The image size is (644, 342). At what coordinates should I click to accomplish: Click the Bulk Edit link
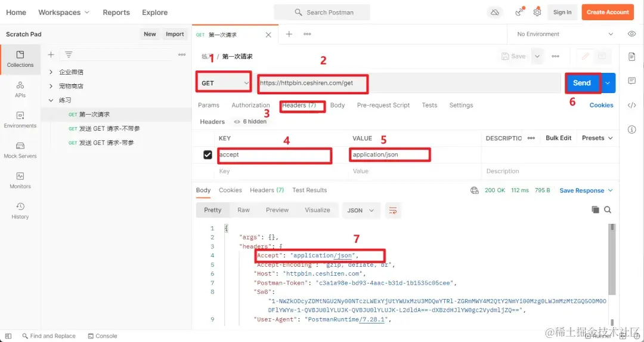tap(558, 138)
